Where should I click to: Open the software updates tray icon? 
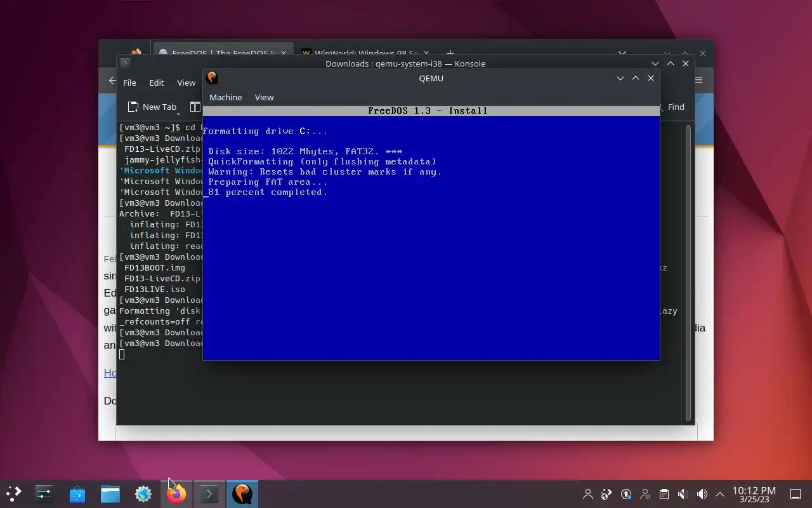[x=626, y=494]
